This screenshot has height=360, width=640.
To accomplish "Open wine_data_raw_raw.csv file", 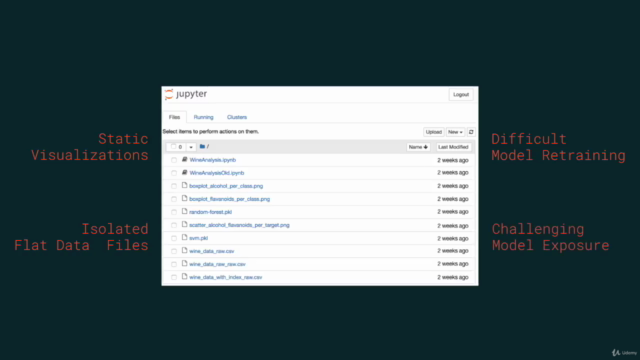I will coord(218,264).
